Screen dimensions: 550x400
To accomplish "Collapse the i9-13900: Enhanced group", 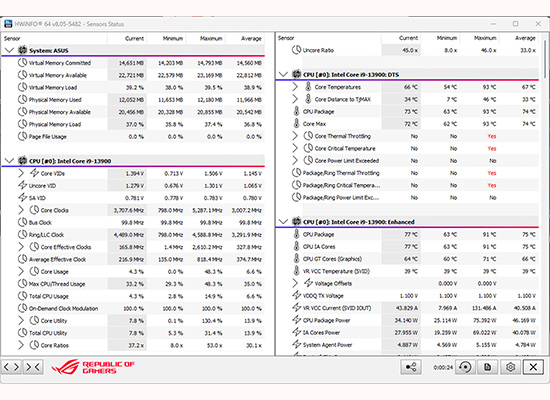I will pos(283,222).
